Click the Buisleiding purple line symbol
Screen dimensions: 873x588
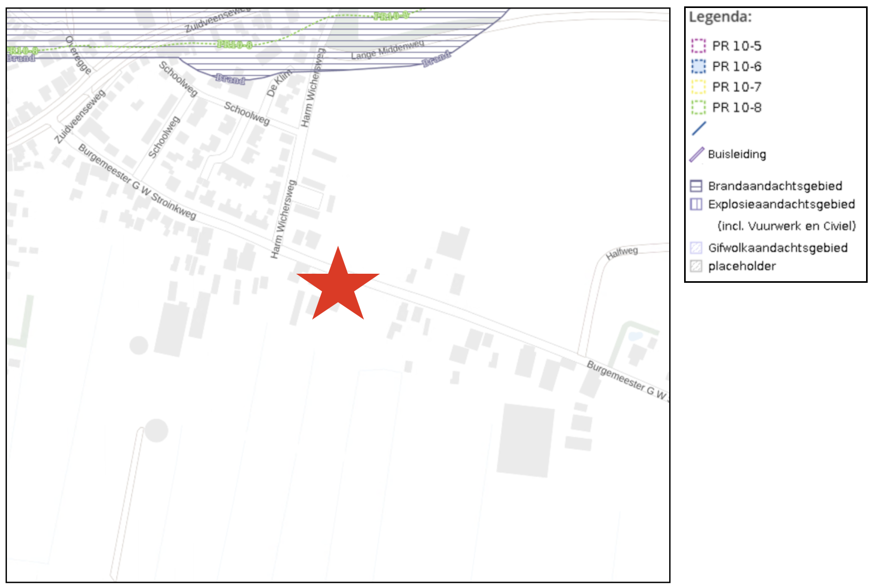point(697,155)
